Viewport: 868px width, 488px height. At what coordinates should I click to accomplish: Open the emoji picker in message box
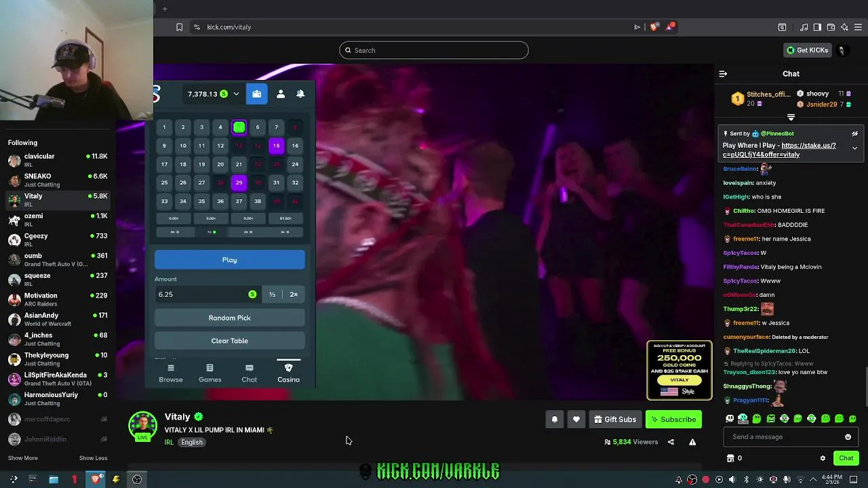[848, 437]
